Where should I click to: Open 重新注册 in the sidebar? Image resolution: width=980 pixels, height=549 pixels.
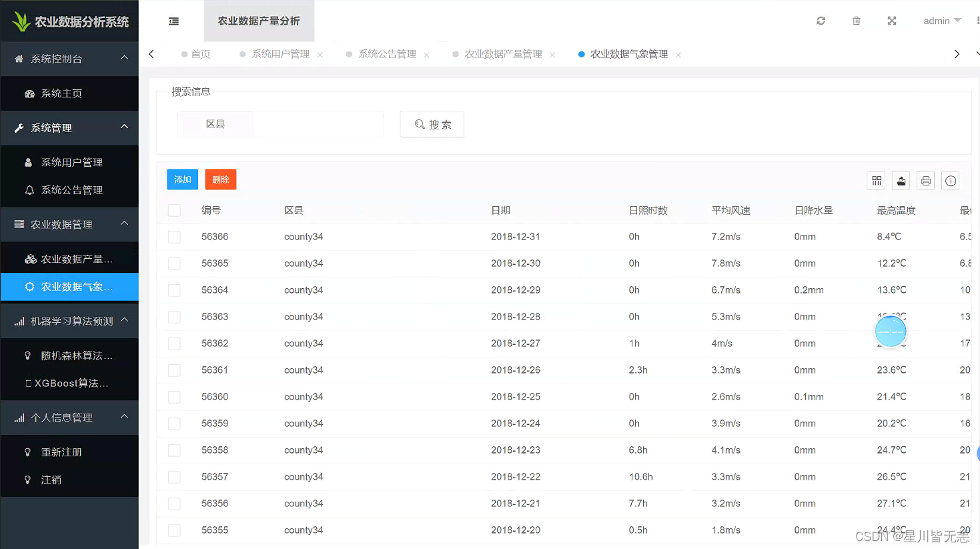(69, 452)
